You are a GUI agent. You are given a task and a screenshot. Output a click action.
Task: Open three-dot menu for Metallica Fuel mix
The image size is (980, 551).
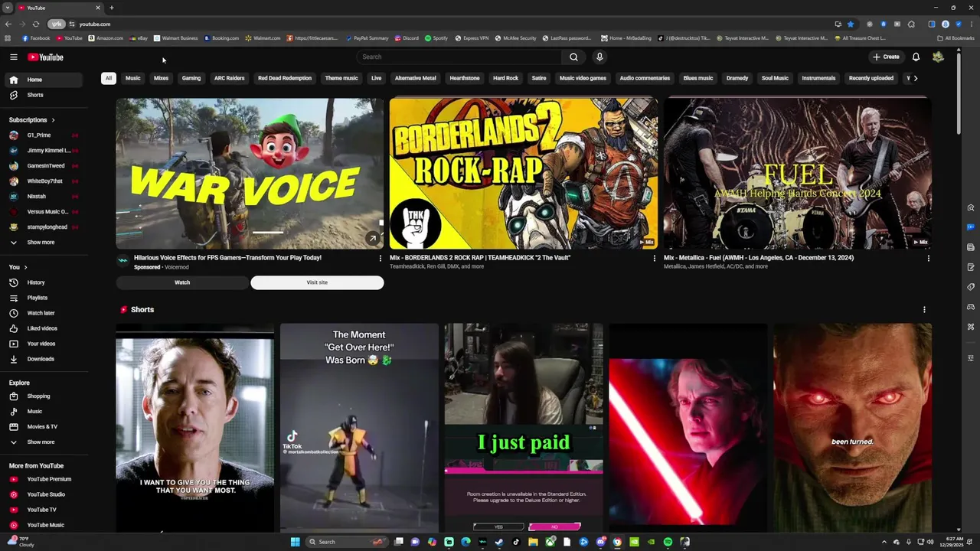928,259
